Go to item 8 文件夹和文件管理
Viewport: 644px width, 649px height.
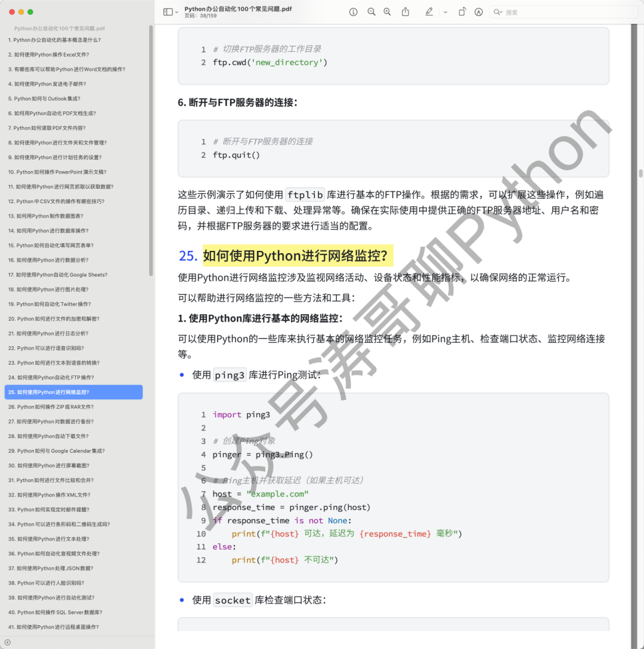(x=58, y=143)
